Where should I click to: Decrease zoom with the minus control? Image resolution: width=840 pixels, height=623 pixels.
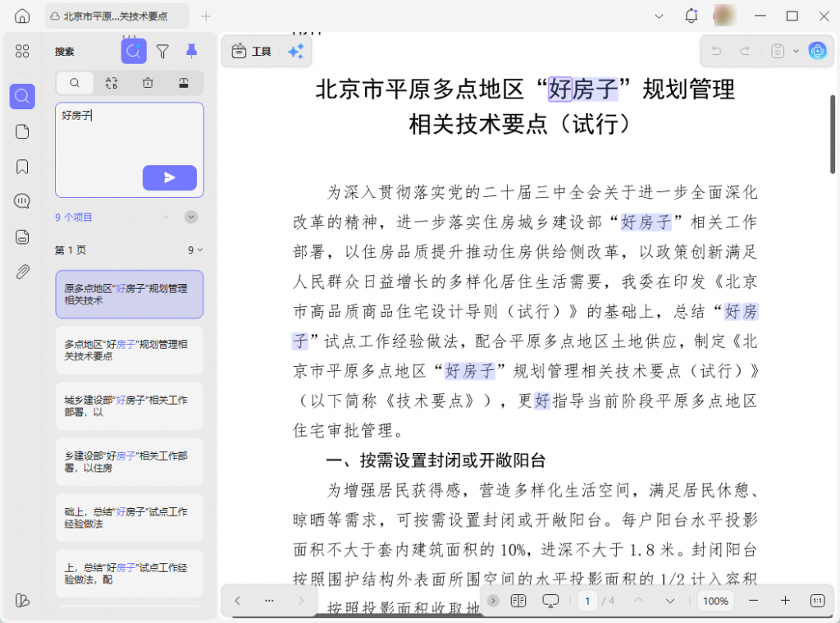753,601
